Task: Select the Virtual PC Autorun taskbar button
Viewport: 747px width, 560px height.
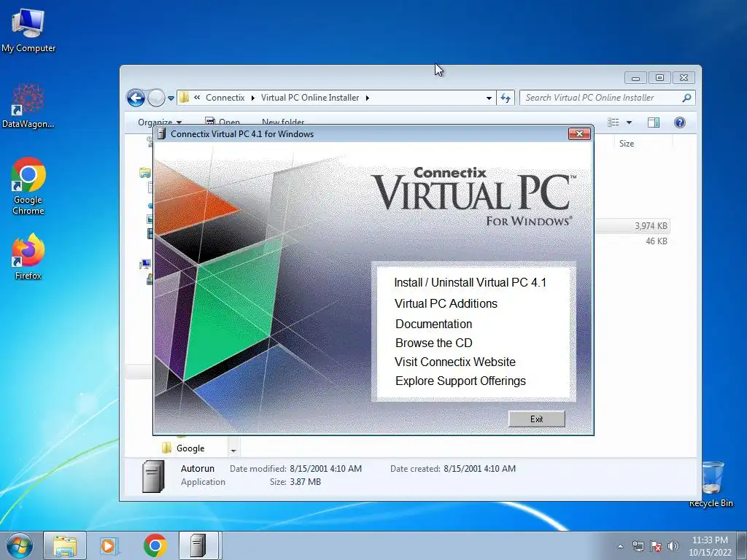Action: [198, 545]
